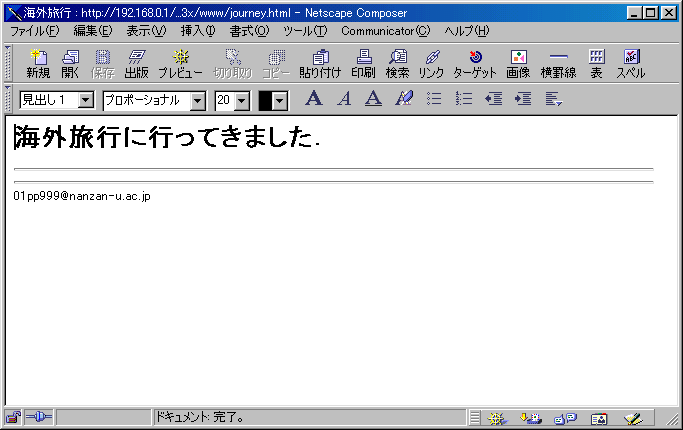This screenshot has height=430, width=683.
Task: Open Composer from status bar pen icon
Action: [633, 419]
